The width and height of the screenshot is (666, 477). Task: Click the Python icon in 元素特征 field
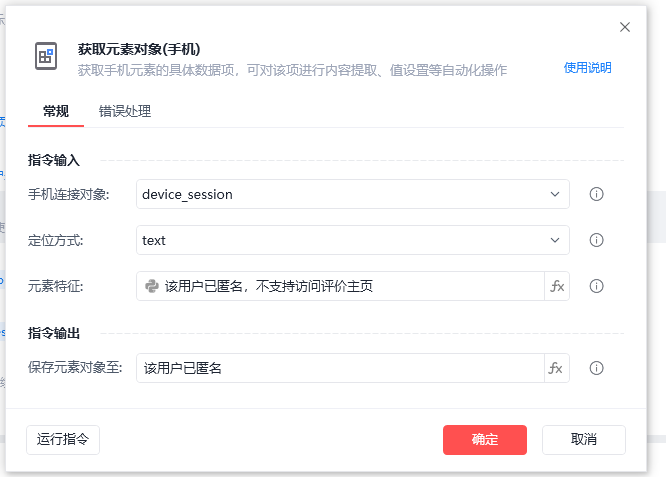(152, 286)
